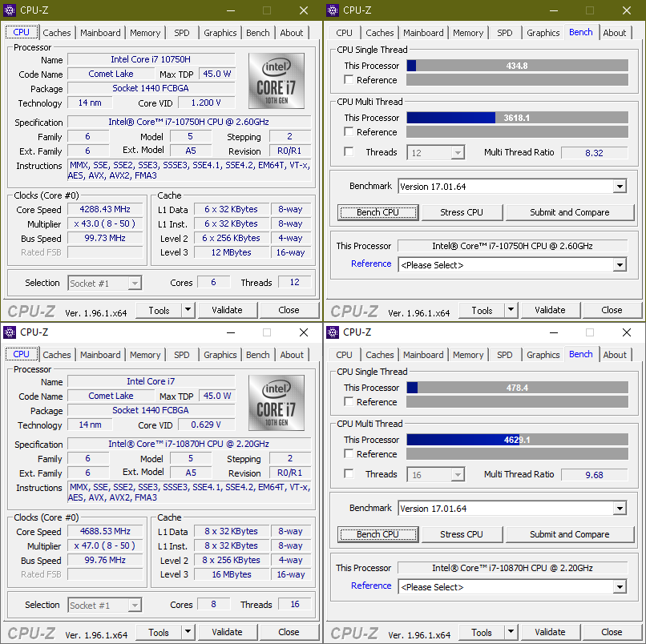Tick single-thread Reference checkbox in i7-10870H Bench window
Viewport: 646px width, 644px height.
(x=349, y=402)
